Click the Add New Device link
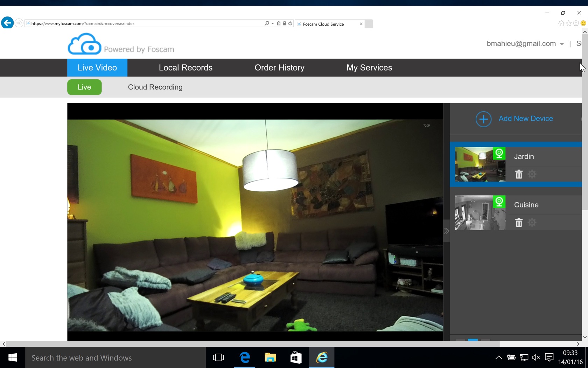Image resolution: width=588 pixels, height=368 pixels. tap(526, 119)
